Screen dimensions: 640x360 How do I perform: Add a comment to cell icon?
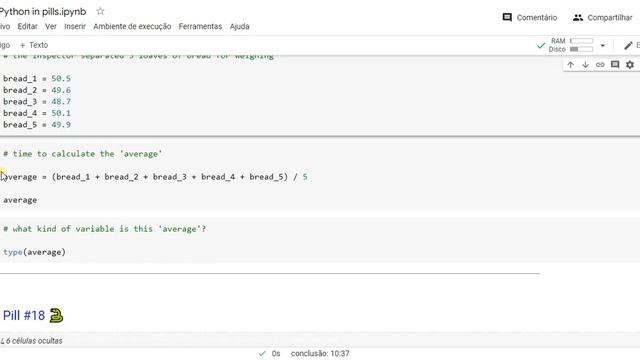coord(615,64)
